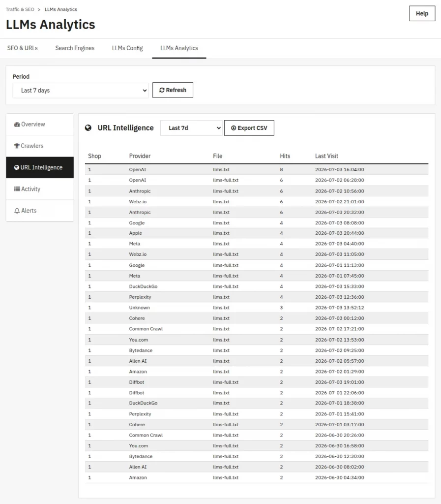Click the globe icon in URL Intelligence sidebar item
This screenshot has width=441, height=504.
[x=17, y=167]
